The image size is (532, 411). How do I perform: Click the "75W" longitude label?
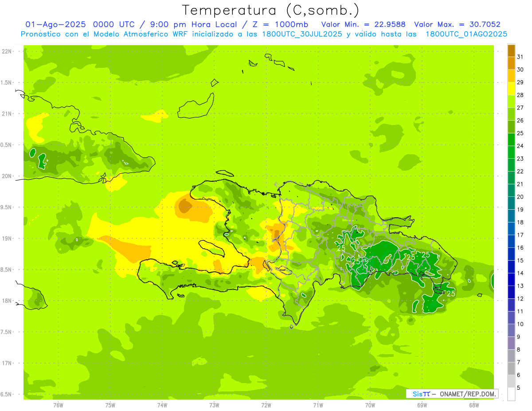click(x=110, y=405)
